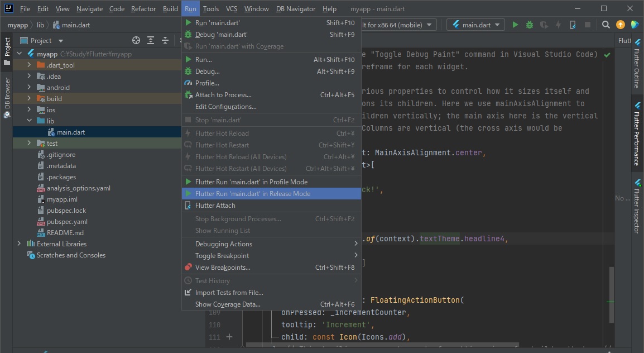This screenshot has width=644, height=353.
Task: Open the Refactor menu
Action: click(x=143, y=8)
